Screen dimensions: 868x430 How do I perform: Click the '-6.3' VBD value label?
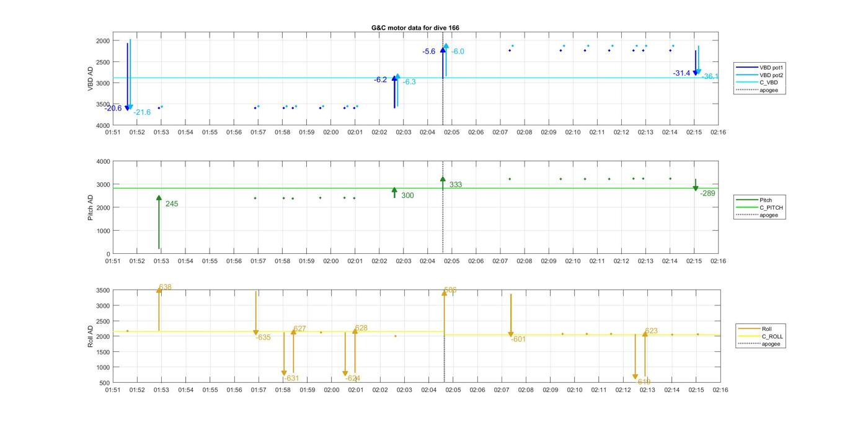click(x=409, y=82)
